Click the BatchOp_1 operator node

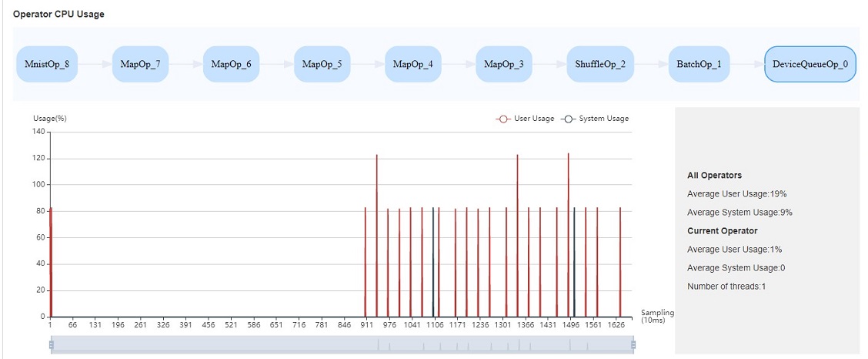(699, 64)
